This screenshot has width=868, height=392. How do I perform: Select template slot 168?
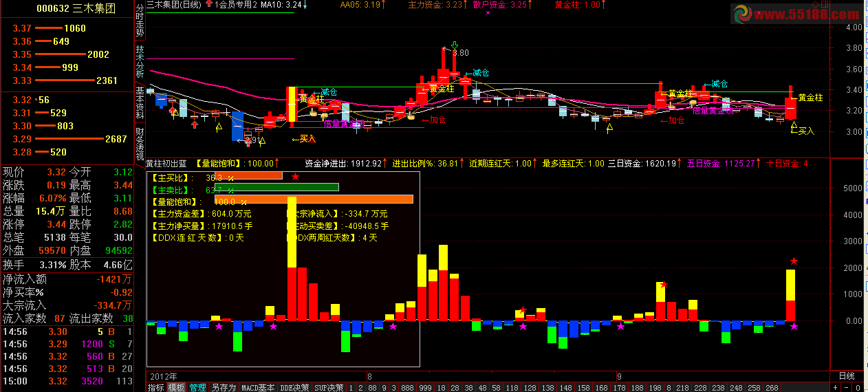click(x=601, y=387)
